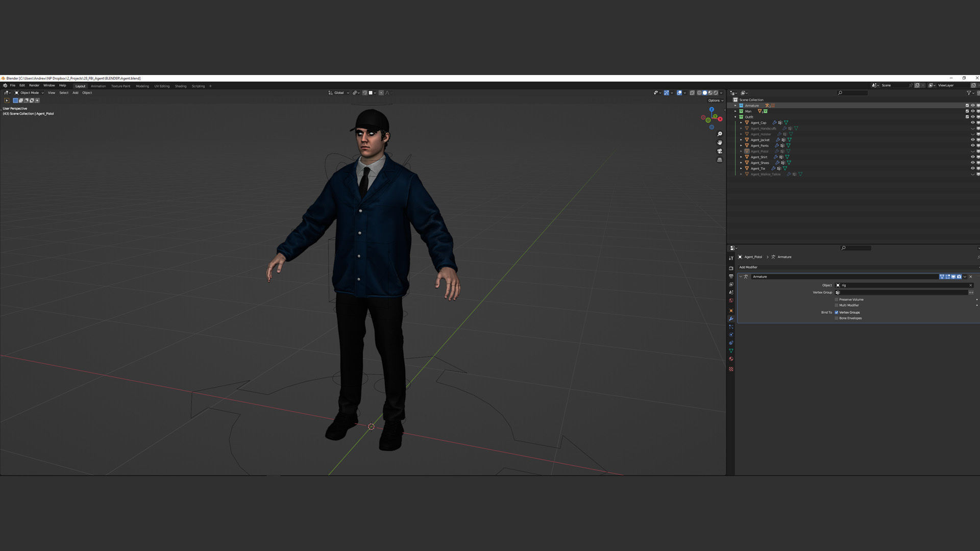Collapse the Outfit collection
The width and height of the screenshot is (980, 551).
(736, 117)
